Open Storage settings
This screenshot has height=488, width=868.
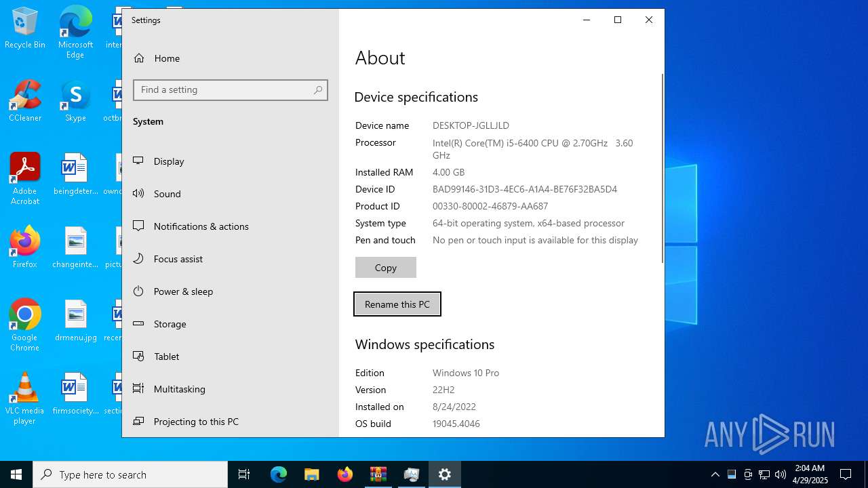click(231, 324)
